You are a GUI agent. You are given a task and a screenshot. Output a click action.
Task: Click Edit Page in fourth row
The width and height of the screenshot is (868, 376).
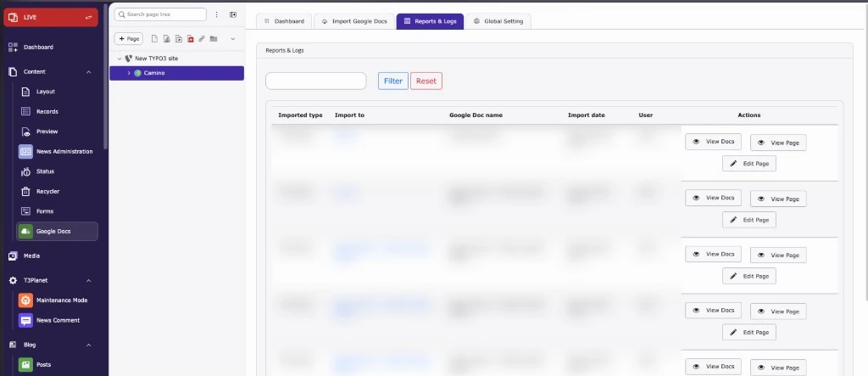(x=749, y=332)
